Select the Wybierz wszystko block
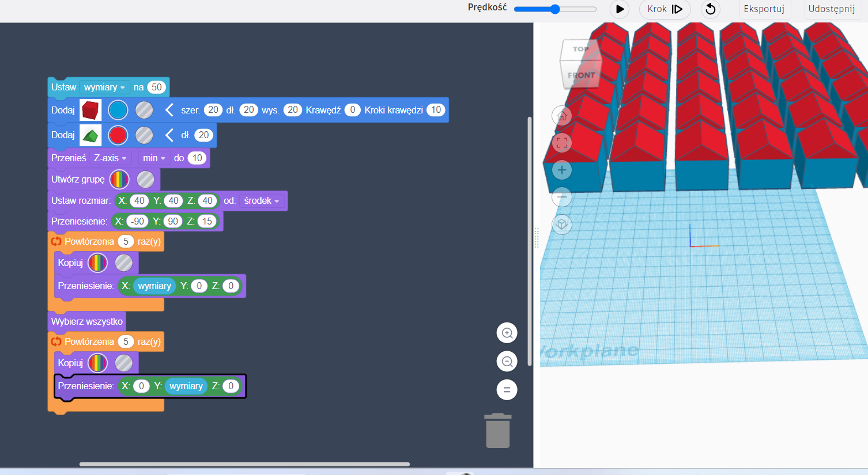The height and width of the screenshot is (475, 868). coord(87,321)
